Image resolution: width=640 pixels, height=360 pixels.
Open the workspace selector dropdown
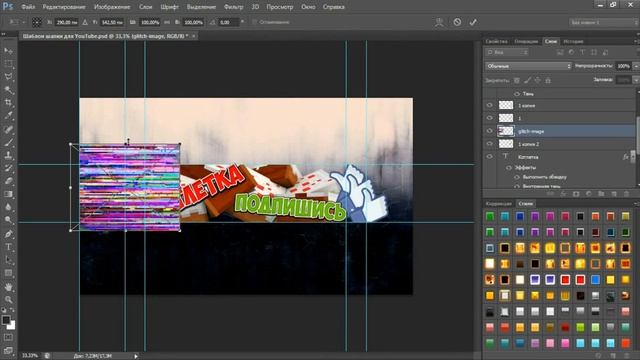[603, 22]
